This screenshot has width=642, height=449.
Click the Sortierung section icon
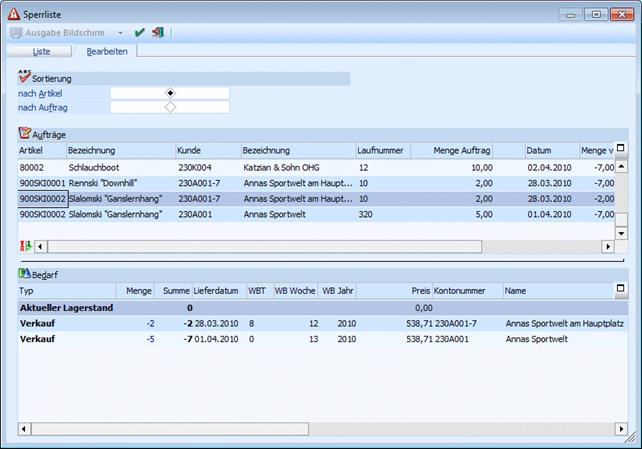[25, 77]
